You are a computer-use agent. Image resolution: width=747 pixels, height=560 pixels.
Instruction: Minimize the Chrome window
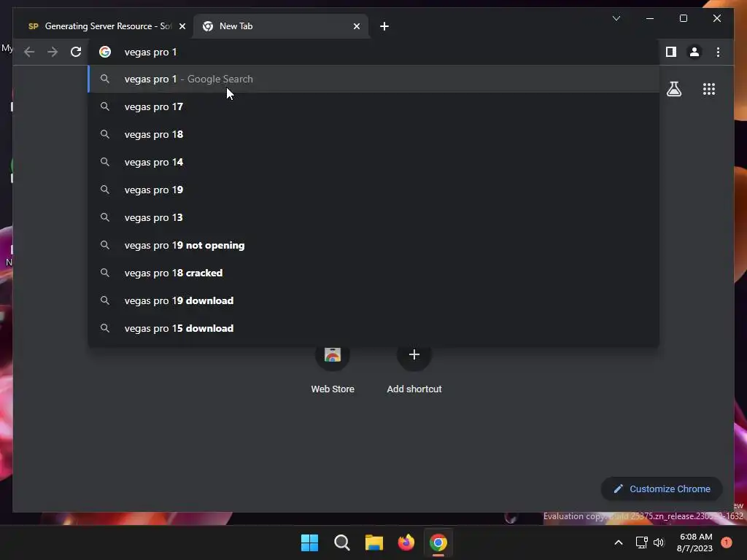pos(650,18)
